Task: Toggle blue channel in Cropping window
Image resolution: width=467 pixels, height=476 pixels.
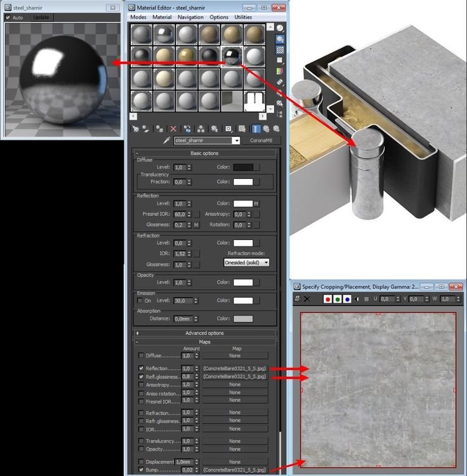Action: [347, 300]
